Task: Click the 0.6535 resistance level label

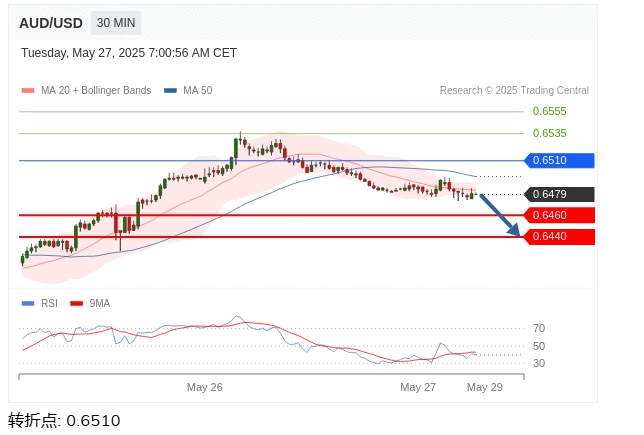Action: point(550,133)
